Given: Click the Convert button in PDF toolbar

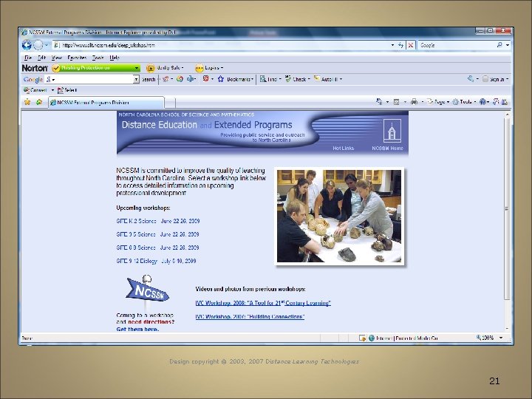Looking at the screenshot, I should point(35,90).
